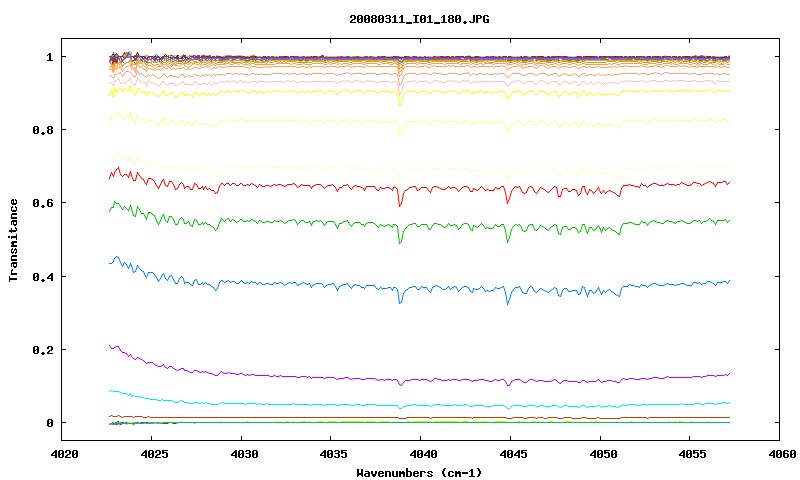Click the x-axis tick label 4025
Viewport: 800px width, 480px height.
click(x=154, y=454)
